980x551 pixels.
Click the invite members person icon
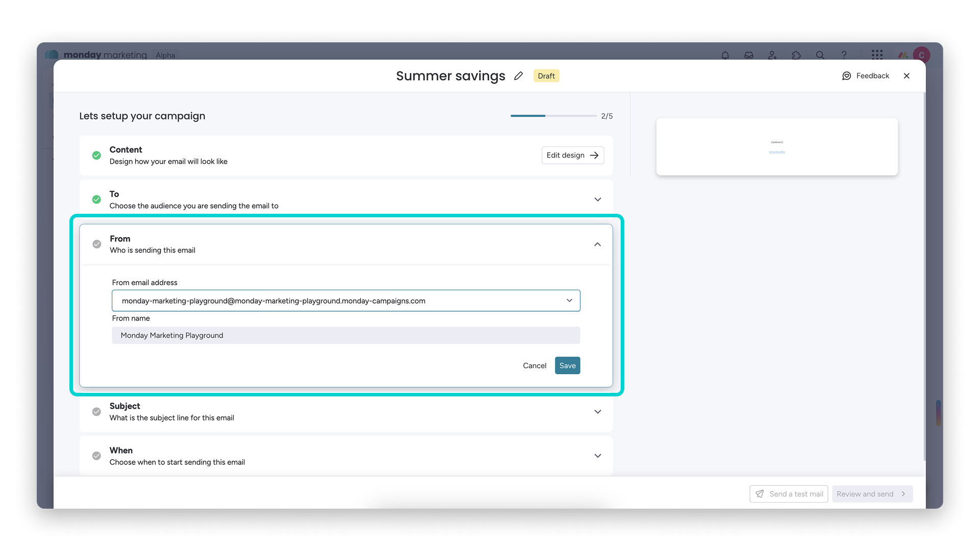[x=772, y=55]
